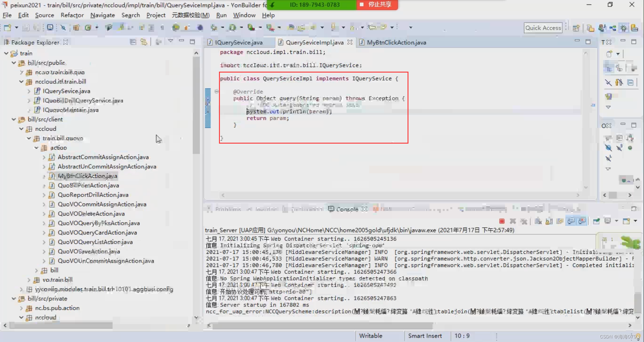This screenshot has width=644, height=342.
Task: Switch to the IQuerySevice.java editor tab
Action: pyautogui.click(x=238, y=42)
